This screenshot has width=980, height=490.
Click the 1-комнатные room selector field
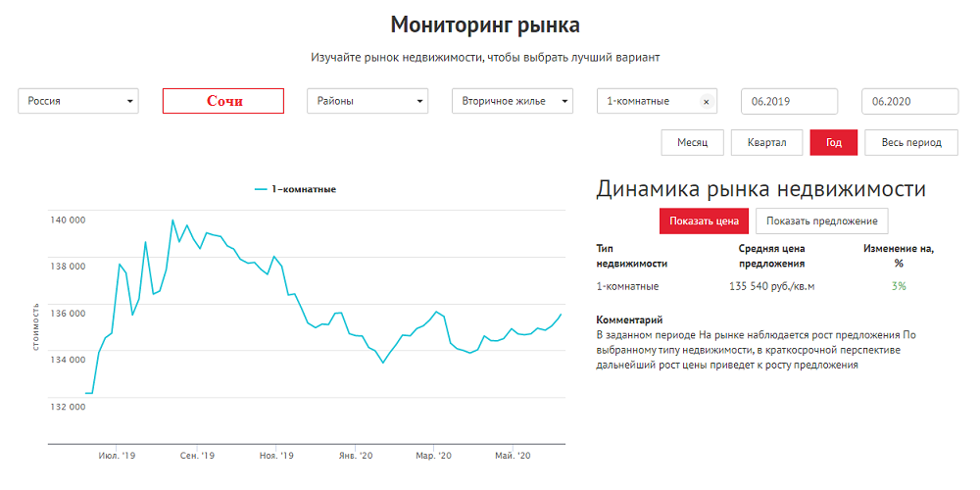(647, 101)
